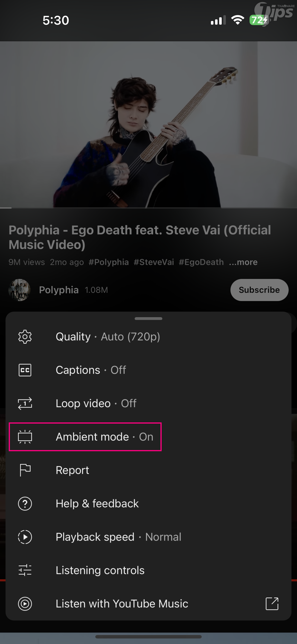The image size is (297, 644).
Task: Tap the Report flag icon
Action: pyautogui.click(x=25, y=470)
